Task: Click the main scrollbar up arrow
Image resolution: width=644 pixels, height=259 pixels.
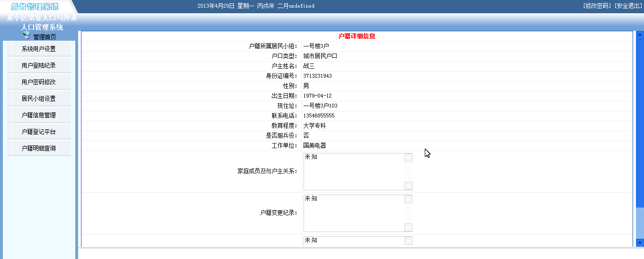Action: (640, 35)
